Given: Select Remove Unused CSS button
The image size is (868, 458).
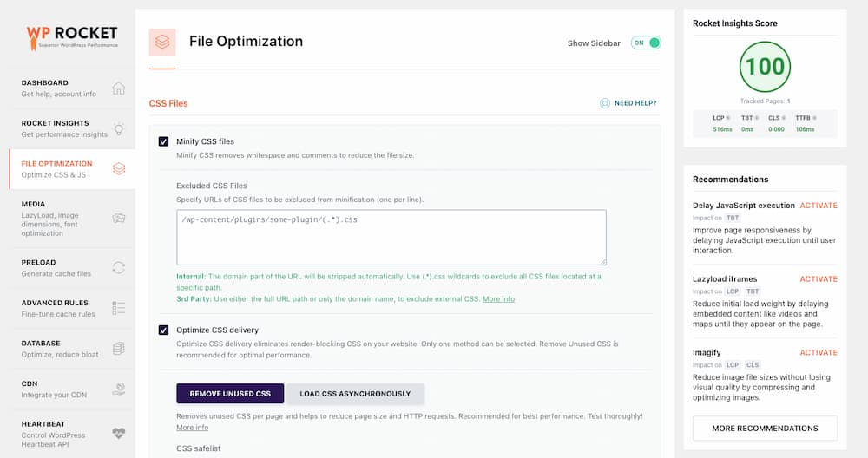Looking at the screenshot, I should click(x=230, y=394).
